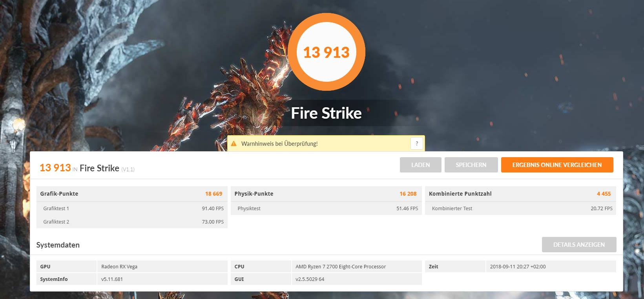Click the graphics score 18 669
644x299 pixels.
tap(213, 194)
